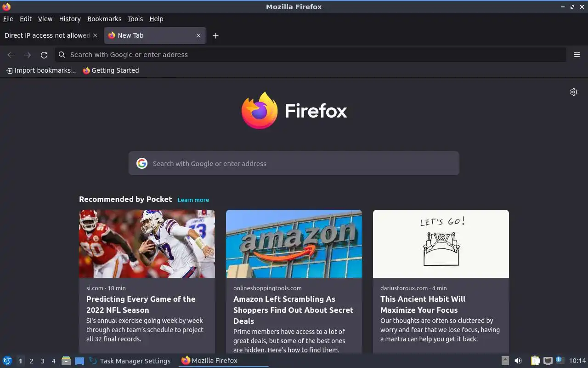Switch to desktop workspace 2

click(x=31, y=361)
